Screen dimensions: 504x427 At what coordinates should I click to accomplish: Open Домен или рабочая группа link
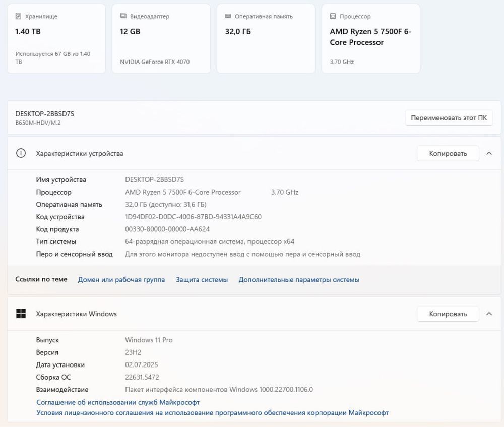(121, 280)
